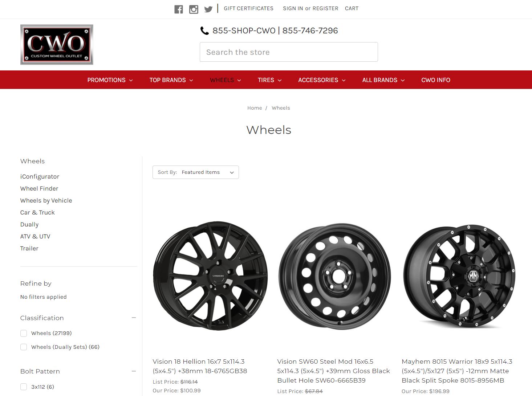Click the Home breadcrumb link
This screenshot has height=396, width=532.
(255, 108)
